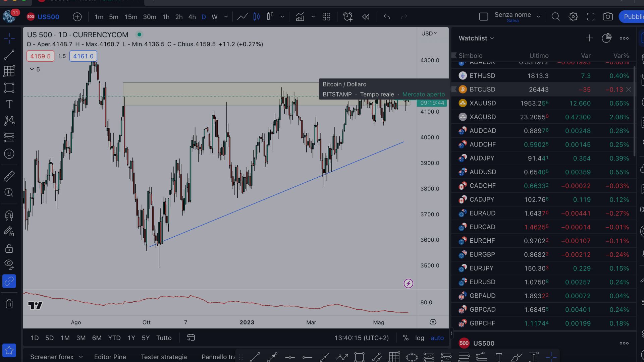Open the USD currency dropdown
644x362 pixels.
429,34
